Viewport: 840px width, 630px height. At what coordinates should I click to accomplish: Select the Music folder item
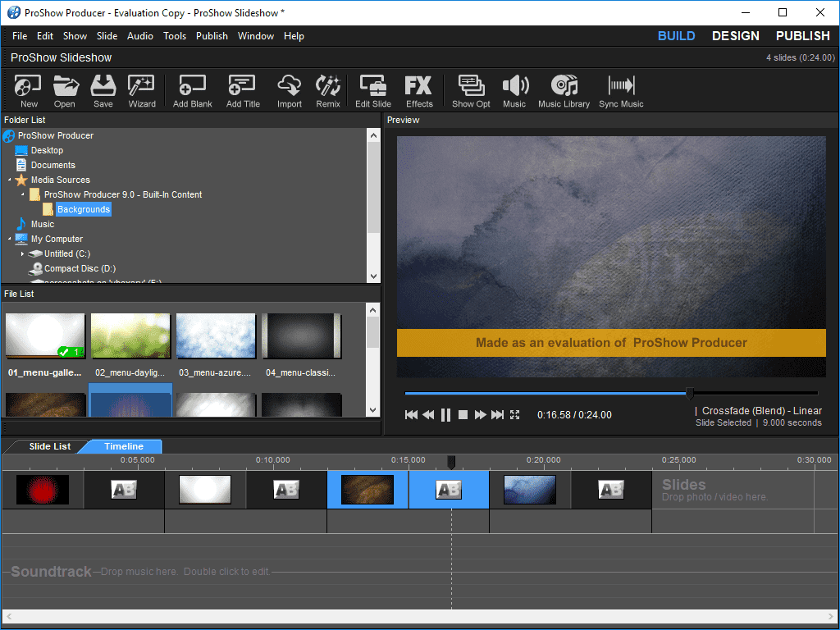43,224
